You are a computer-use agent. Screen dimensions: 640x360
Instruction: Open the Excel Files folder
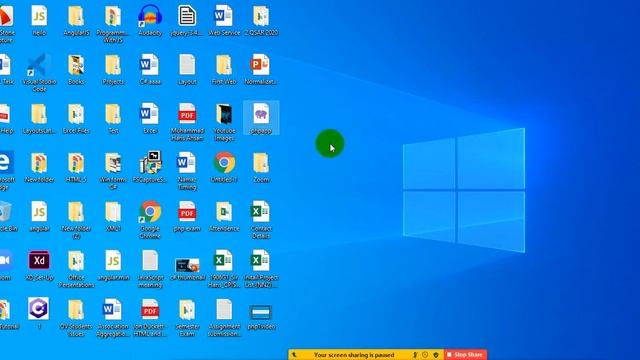76,118
